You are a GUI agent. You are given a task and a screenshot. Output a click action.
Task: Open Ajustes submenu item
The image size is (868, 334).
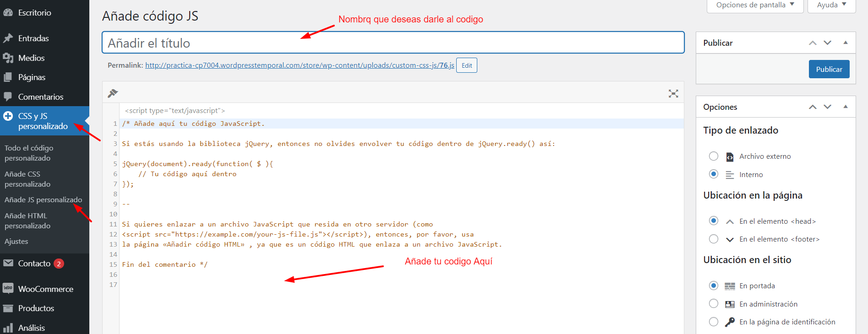click(x=16, y=241)
